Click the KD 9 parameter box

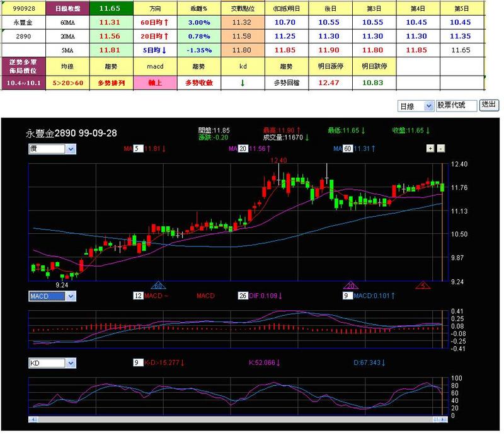(x=137, y=362)
